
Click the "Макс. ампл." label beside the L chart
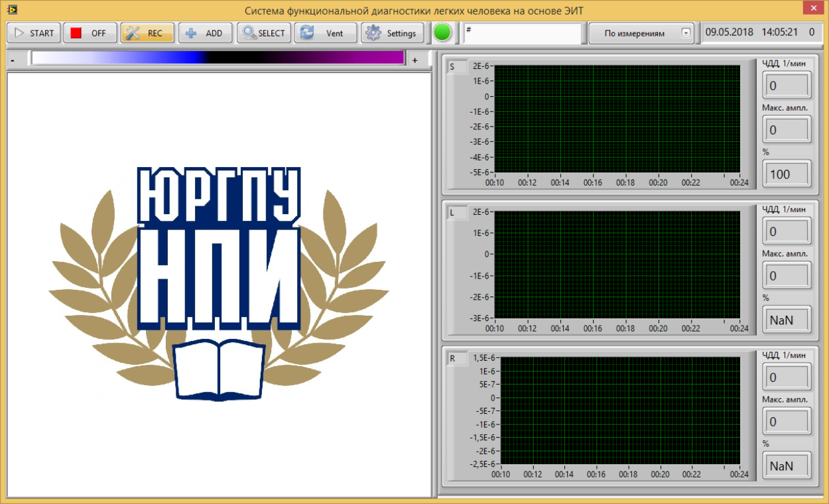785,253
